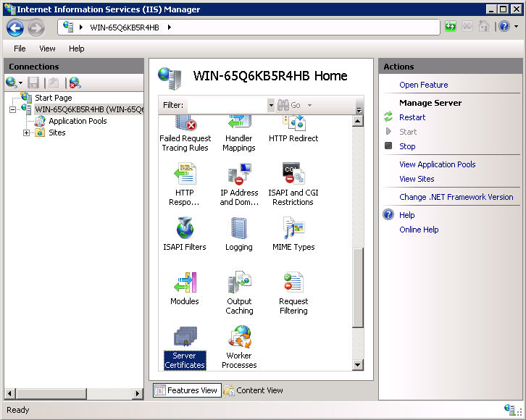Open the Output Caching feature
526x420 pixels.
pos(239,293)
